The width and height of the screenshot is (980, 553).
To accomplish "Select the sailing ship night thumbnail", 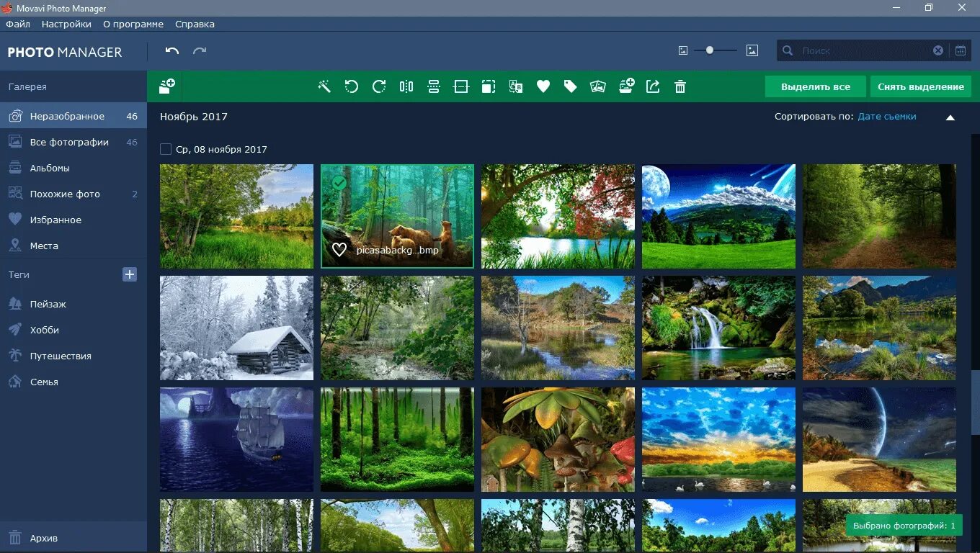I will pyautogui.click(x=236, y=439).
